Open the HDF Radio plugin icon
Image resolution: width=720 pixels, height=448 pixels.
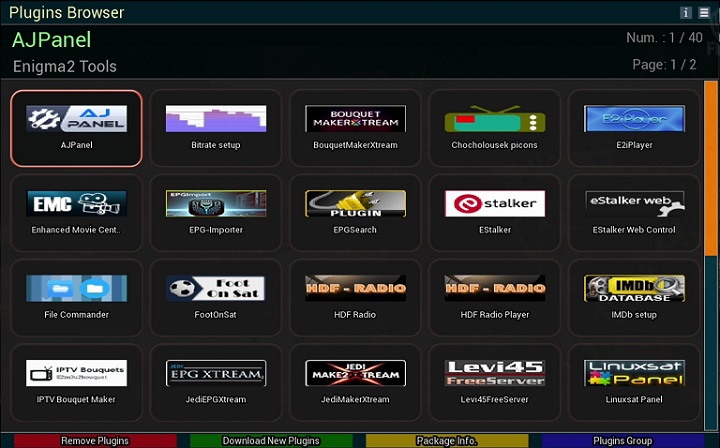click(x=355, y=288)
